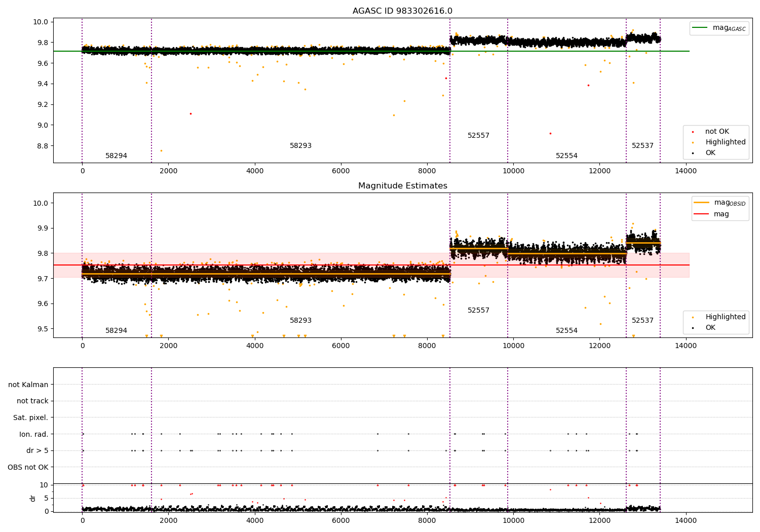This screenshot has height=532, width=760.
Task: Click OBSID label 52554 in AGASC ID plot
Action: pyautogui.click(x=566, y=156)
